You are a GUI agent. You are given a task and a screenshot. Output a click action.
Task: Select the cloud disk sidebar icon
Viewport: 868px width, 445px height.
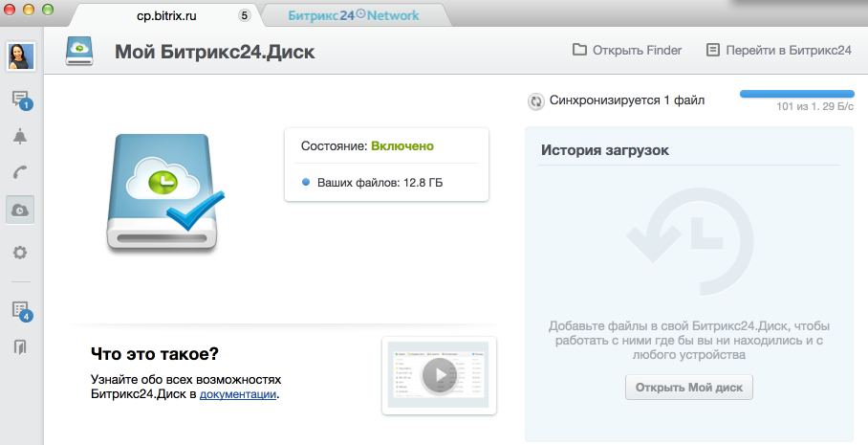(x=20, y=210)
